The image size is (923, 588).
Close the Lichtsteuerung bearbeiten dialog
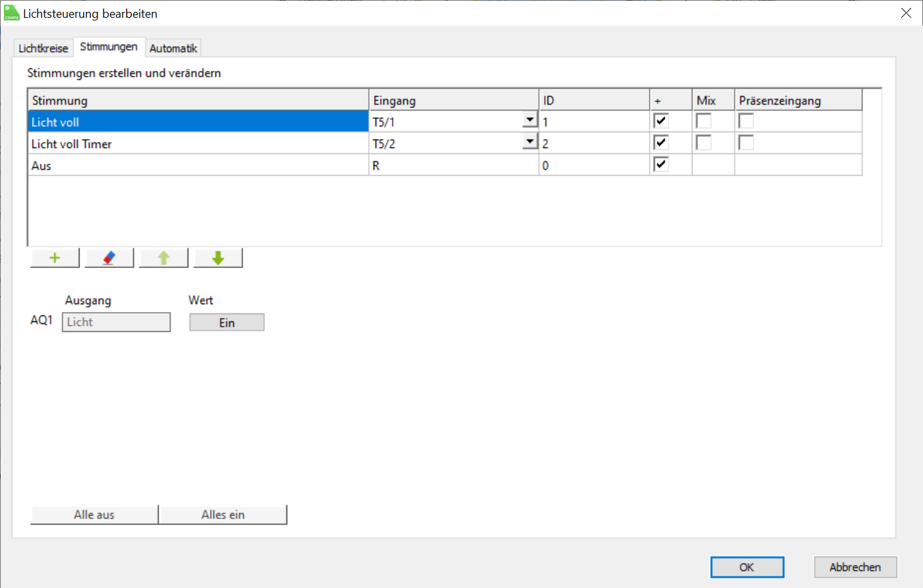[x=907, y=13]
